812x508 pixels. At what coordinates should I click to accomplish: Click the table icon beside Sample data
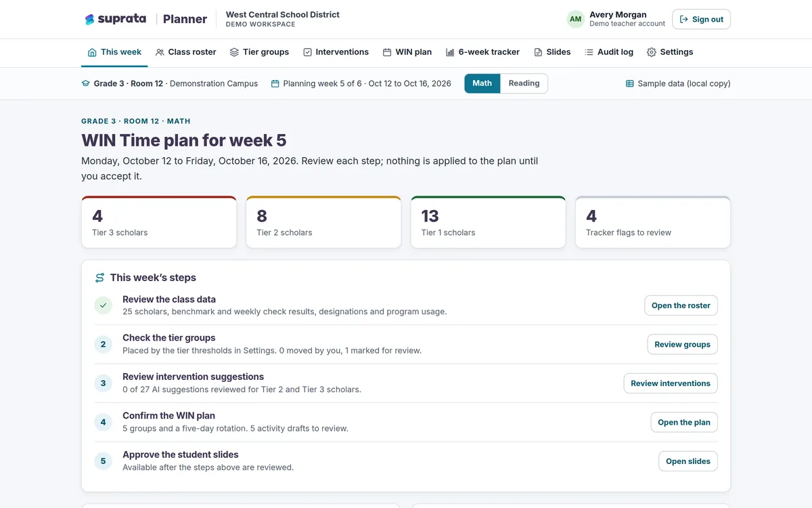click(x=630, y=83)
